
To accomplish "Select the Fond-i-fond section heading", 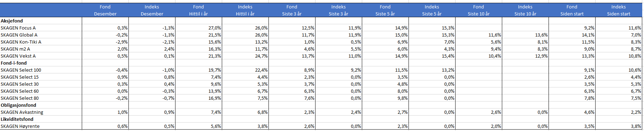I will tap(14, 63).
